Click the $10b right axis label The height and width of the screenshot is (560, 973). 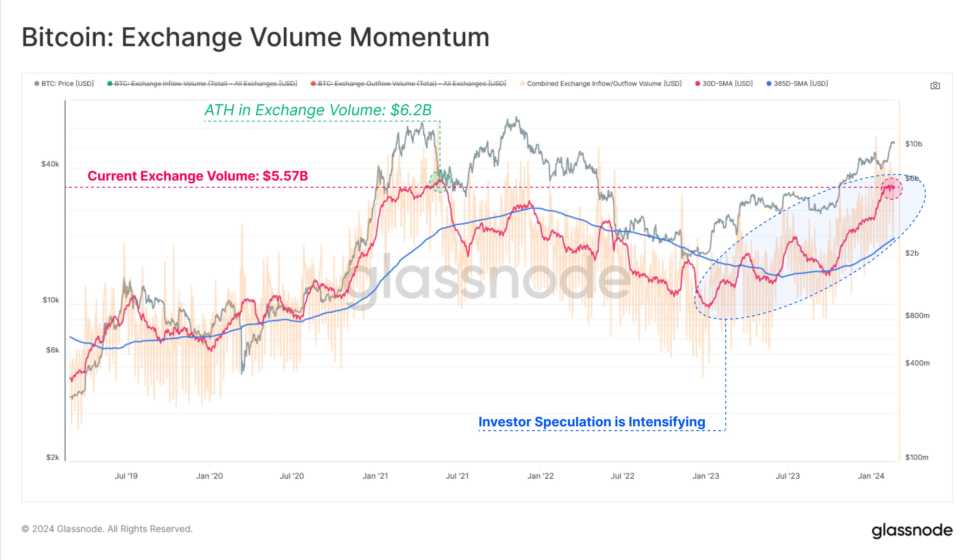tap(913, 144)
